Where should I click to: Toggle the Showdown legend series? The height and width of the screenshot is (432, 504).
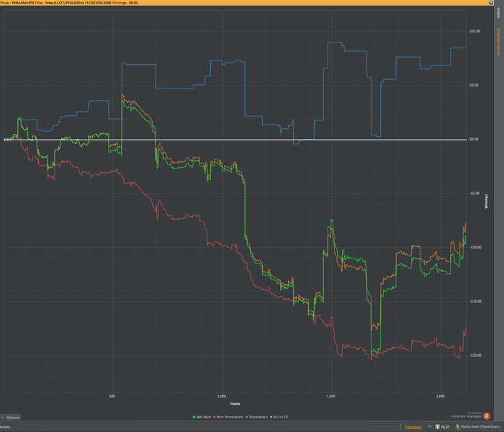(256, 417)
